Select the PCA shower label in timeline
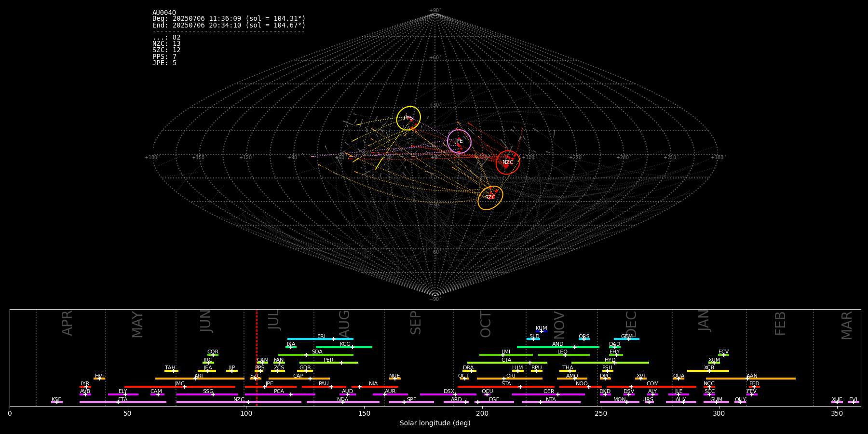The height and width of the screenshot is (434, 868). (x=279, y=392)
